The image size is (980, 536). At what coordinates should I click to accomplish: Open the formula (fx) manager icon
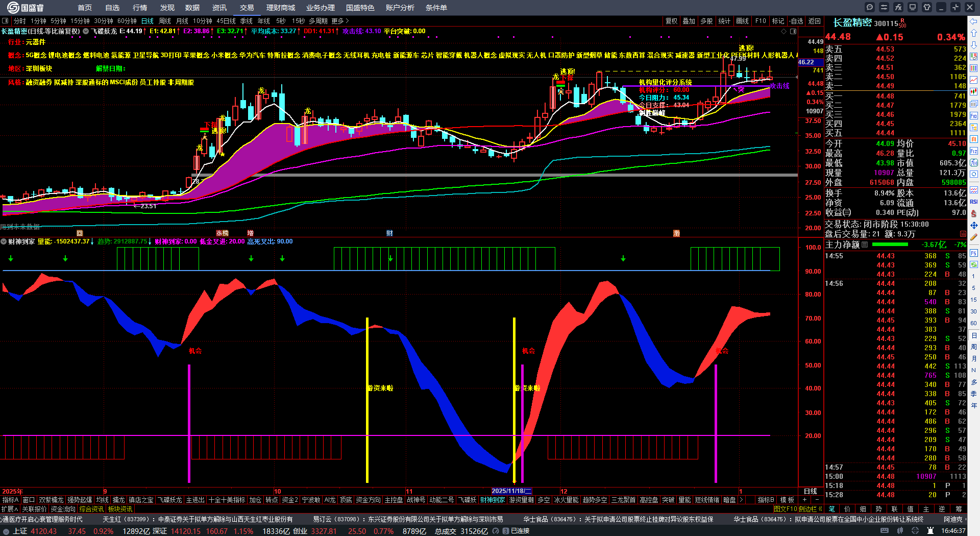tap(898, 7)
